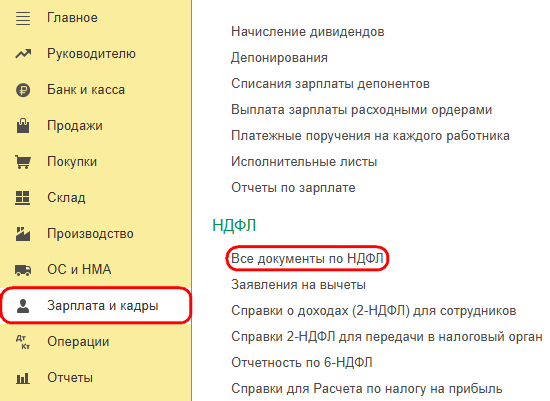
Task: Click the shopping bag icon for Продажи
Action: [x=23, y=126]
